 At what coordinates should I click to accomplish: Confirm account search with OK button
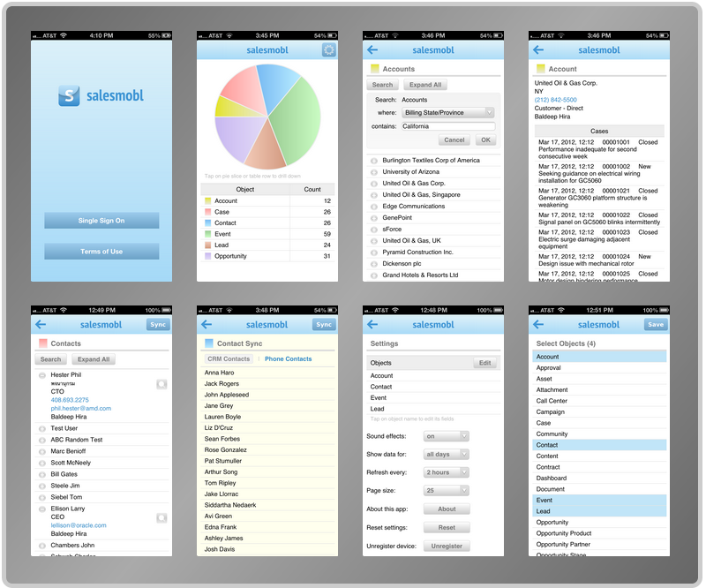click(x=486, y=139)
